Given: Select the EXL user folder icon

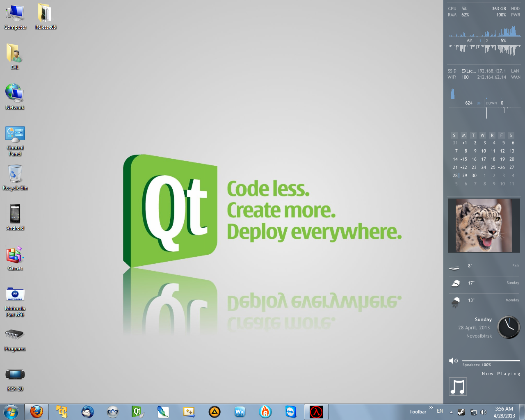Looking at the screenshot, I should (15, 57).
